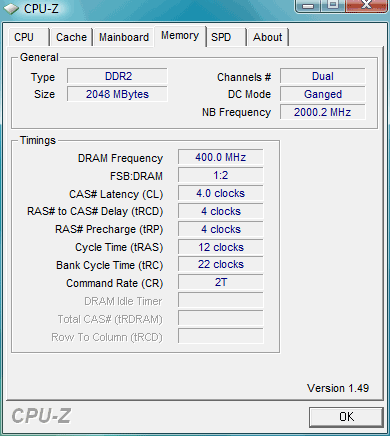Screen dimensions: 390x436
Task: Click the Command Rate 2T field
Action: point(220,282)
